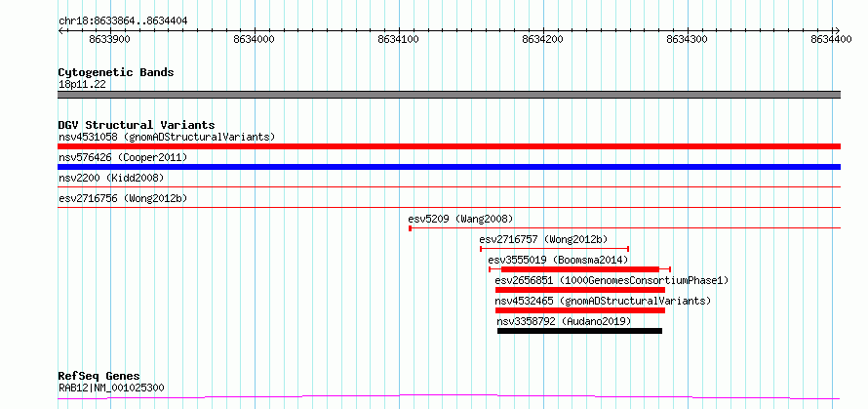Image resolution: width=868 pixels, height=409 pixels.
Task: Click the Cytogenetic Bands track heading
Action: coord(116,72)
